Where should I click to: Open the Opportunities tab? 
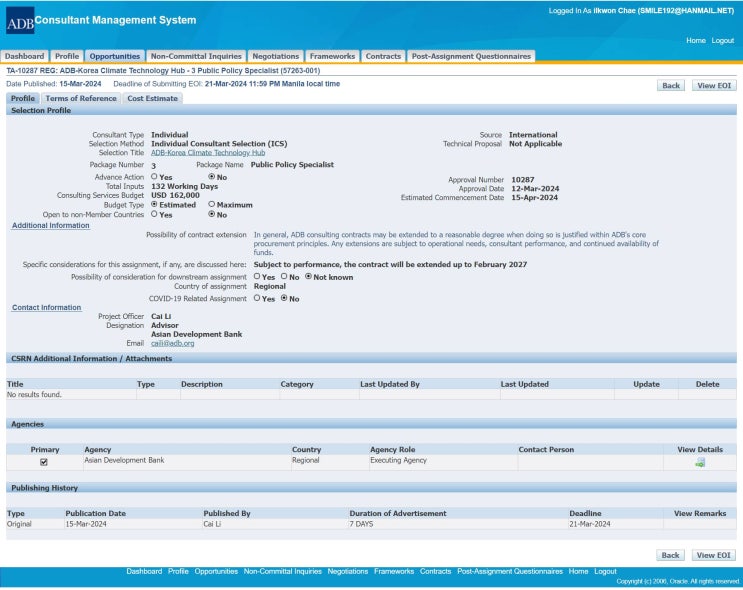click(x=115, y=56)
